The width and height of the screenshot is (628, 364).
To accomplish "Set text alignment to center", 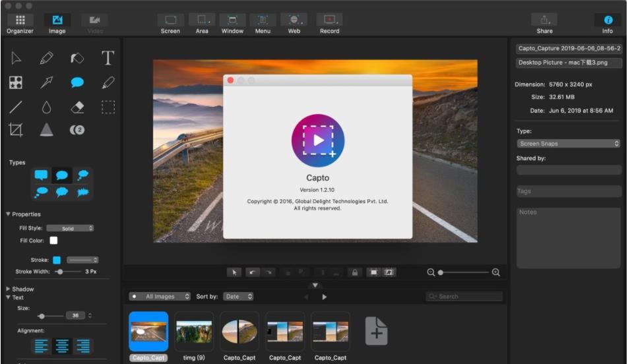I will (62, 346).
